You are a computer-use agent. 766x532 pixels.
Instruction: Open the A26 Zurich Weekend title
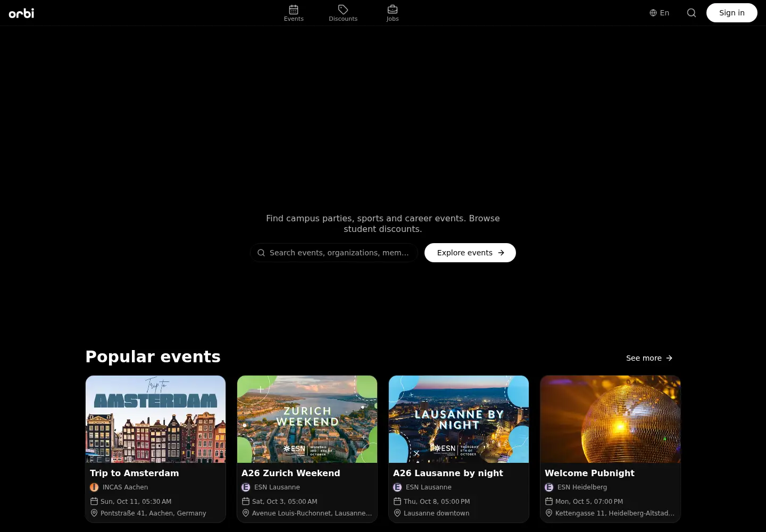291,473
